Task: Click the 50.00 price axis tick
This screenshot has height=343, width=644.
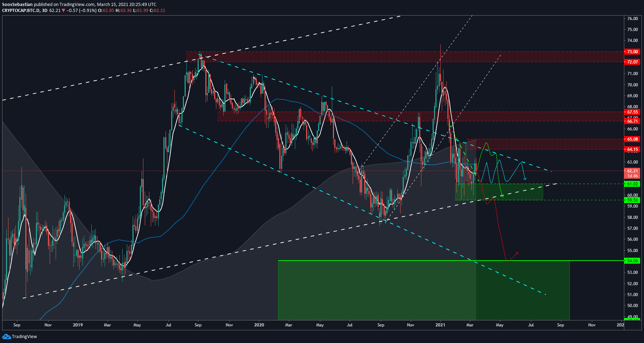Action: click(632, 306)
